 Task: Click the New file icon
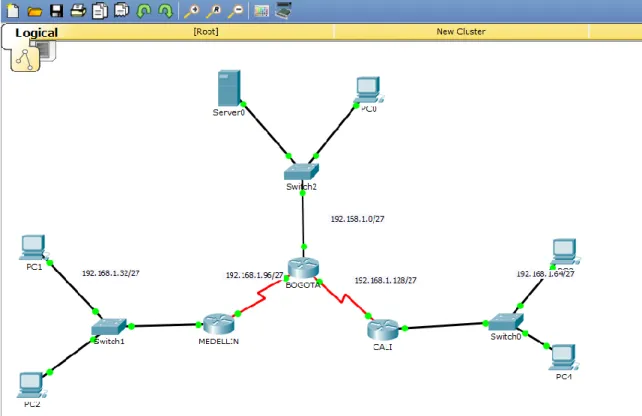point(13,11)
